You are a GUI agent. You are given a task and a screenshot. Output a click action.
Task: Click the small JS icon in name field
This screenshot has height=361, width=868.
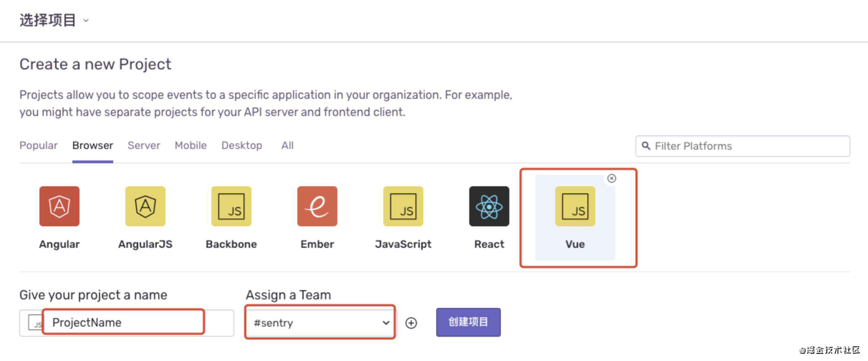(36, 323)
